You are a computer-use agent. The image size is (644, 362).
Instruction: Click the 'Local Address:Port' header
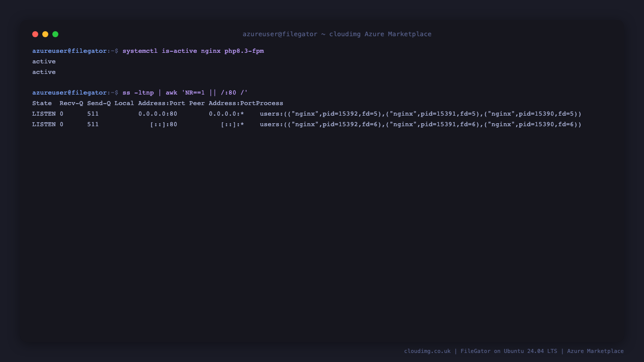point(149,103)
